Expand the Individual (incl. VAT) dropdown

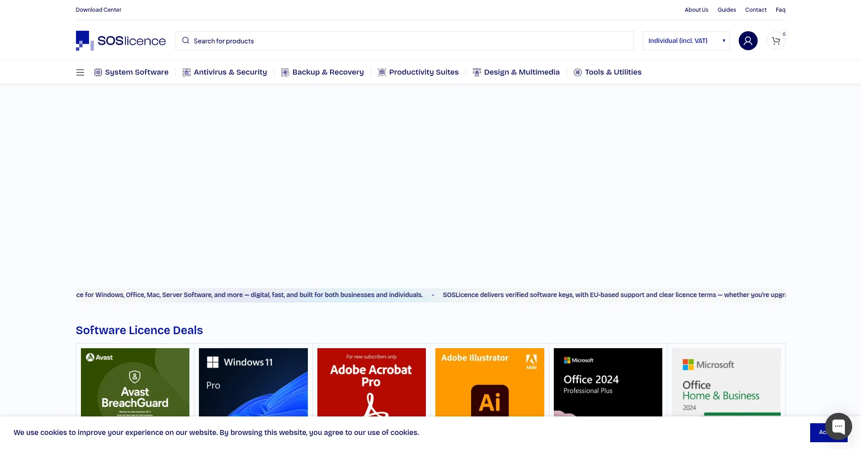coord(686,41)
